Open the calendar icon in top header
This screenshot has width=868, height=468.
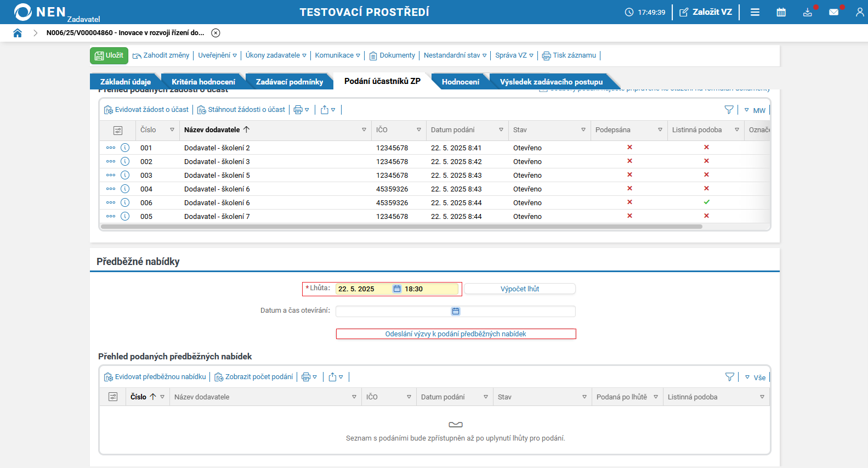pos(781,12)
